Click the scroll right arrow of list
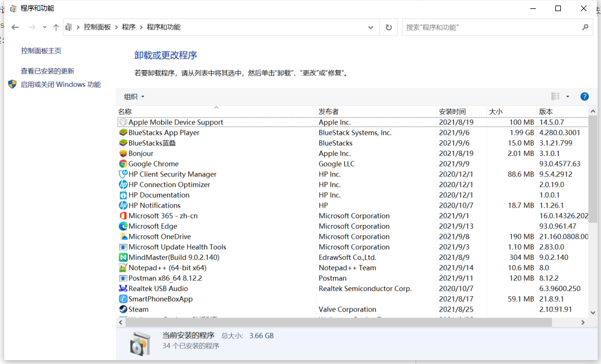Screen dimensions: 601x364 583,322
